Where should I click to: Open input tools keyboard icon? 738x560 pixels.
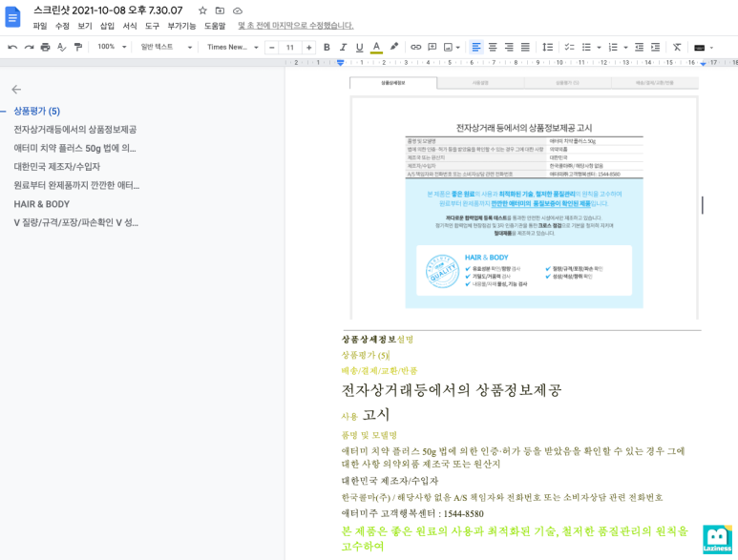[700, 48]
